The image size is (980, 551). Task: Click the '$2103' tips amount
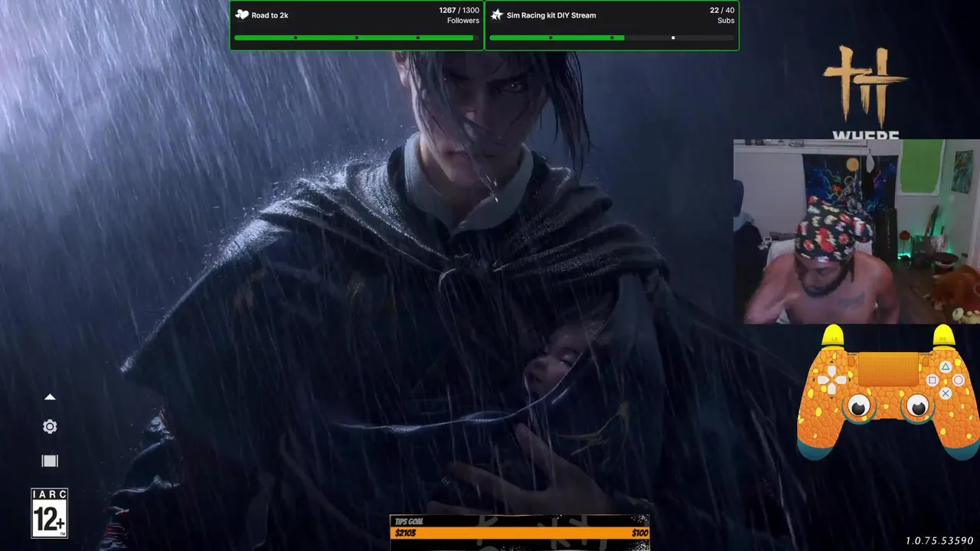click(406, 533)
